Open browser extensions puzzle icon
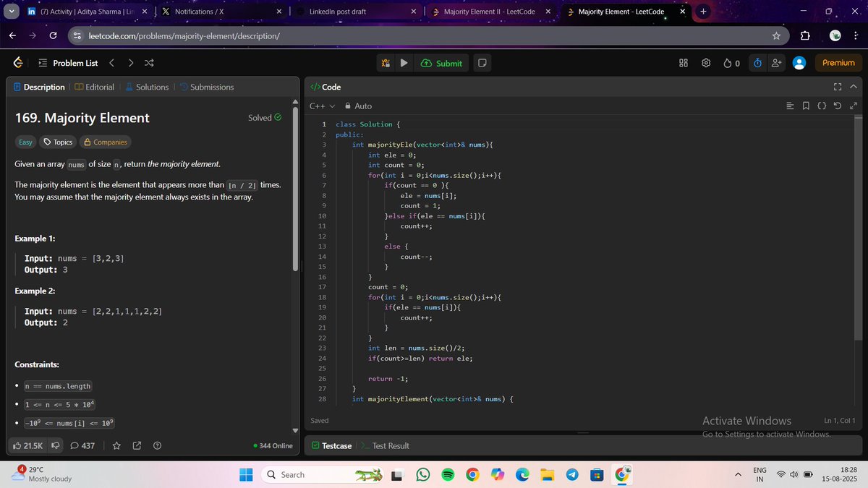Viewport: 868px width, 488px height. 805,35
